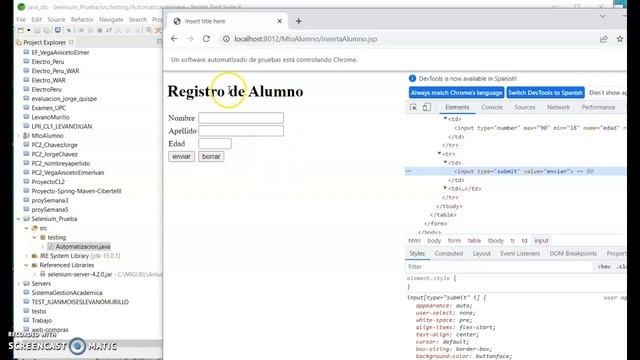Open the Source menu in Eclipse
This screenshot has width=640, height=360.
[x=56, y=19]
